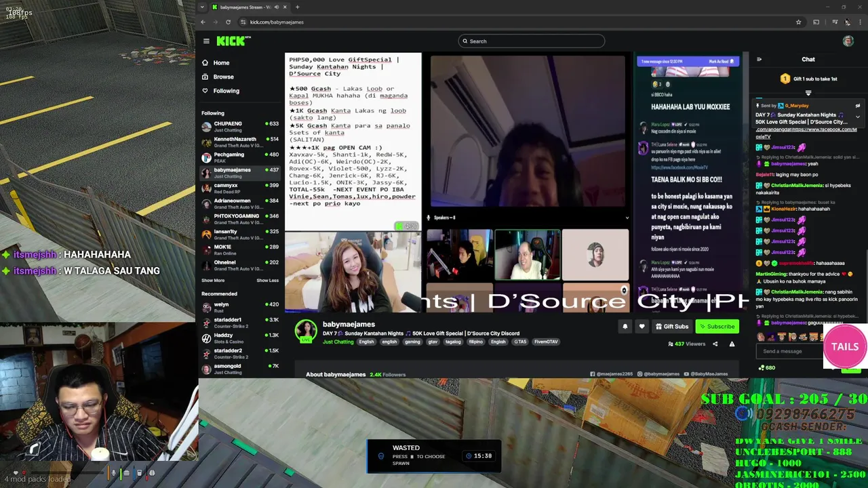The height and width of the screenshot is (488, 868).
Task: Open a new browser tab with plus icon
Action: tap(297, 7)
